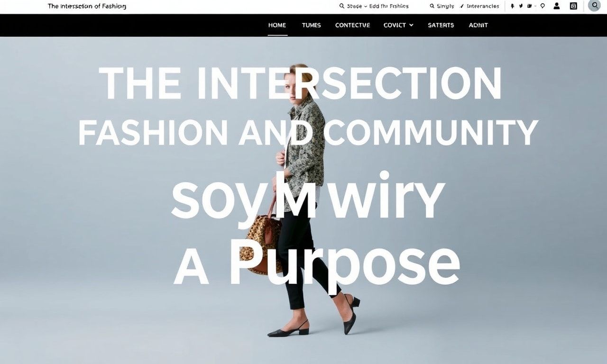This screenshot has width=607, height=364.
Task: Click the round gray search icon
Action: 594,6
